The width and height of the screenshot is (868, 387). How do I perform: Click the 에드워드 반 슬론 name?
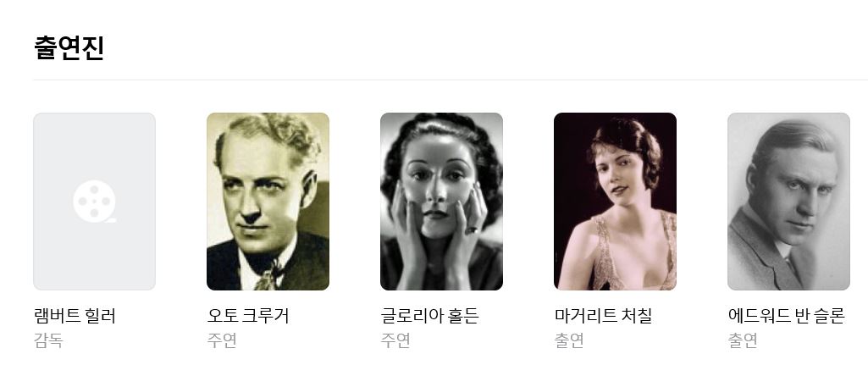click(x=786, y=316)
